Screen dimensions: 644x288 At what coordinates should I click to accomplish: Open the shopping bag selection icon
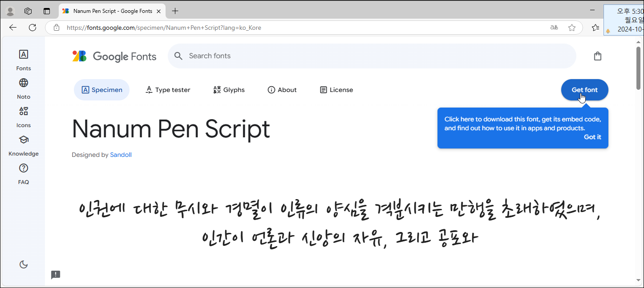pyautogui.click(x=598, y=56)
